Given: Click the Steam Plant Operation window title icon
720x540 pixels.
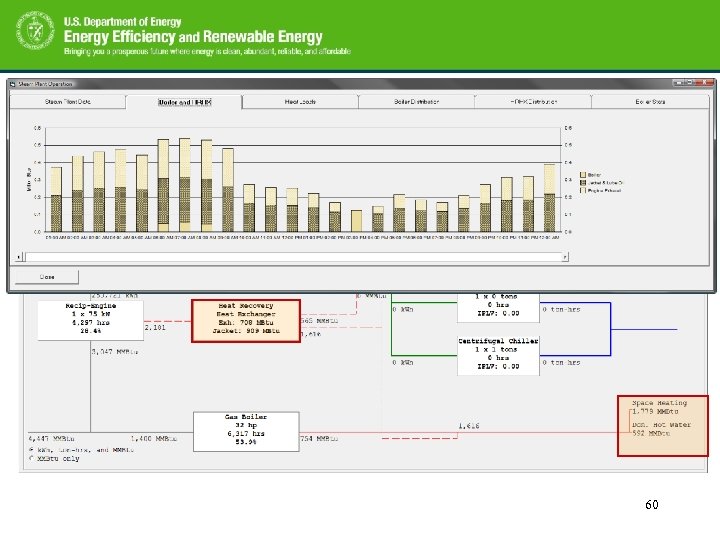Looking at the screenshot, I should 13,84.
